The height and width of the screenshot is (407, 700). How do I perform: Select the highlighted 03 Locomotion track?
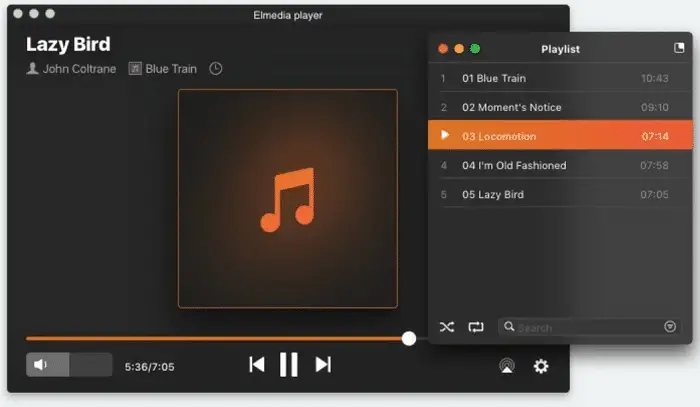(560, 135)
